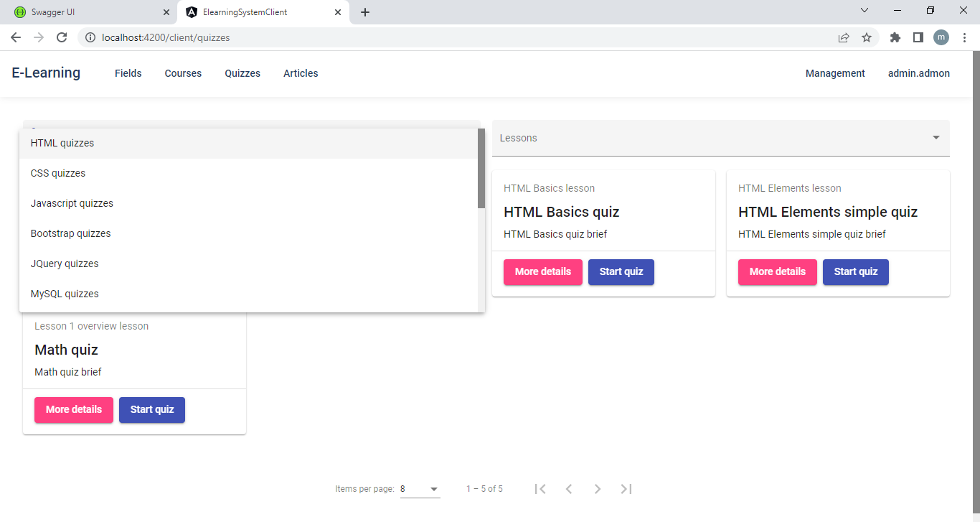Open the items per page selector
Viewport: 980px width, 522px height.
tap(420, 489)
